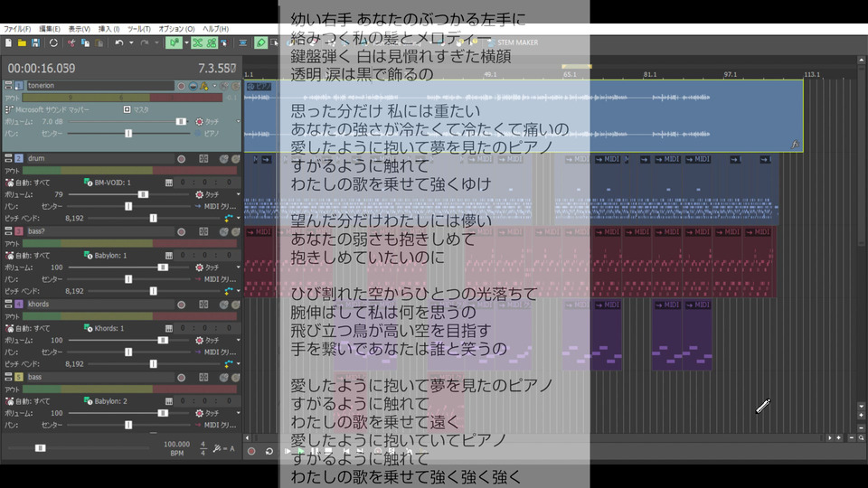
Task: Click the blue invert-phase icon on tonerion track
Action: click(193, 86)
